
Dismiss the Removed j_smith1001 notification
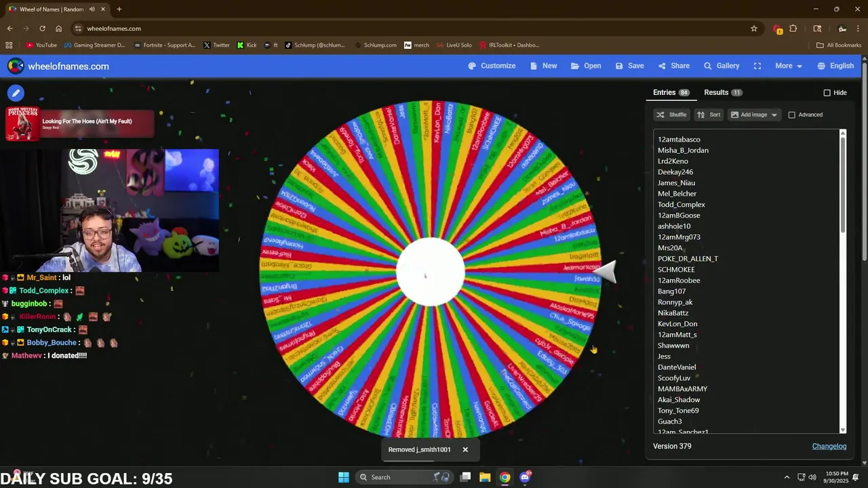click(465, 449)
